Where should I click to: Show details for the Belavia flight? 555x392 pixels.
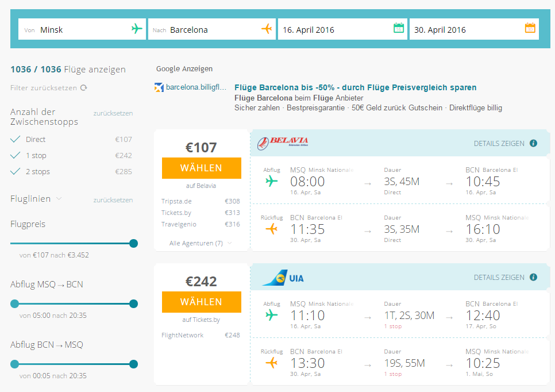click(x=499, y=144)
